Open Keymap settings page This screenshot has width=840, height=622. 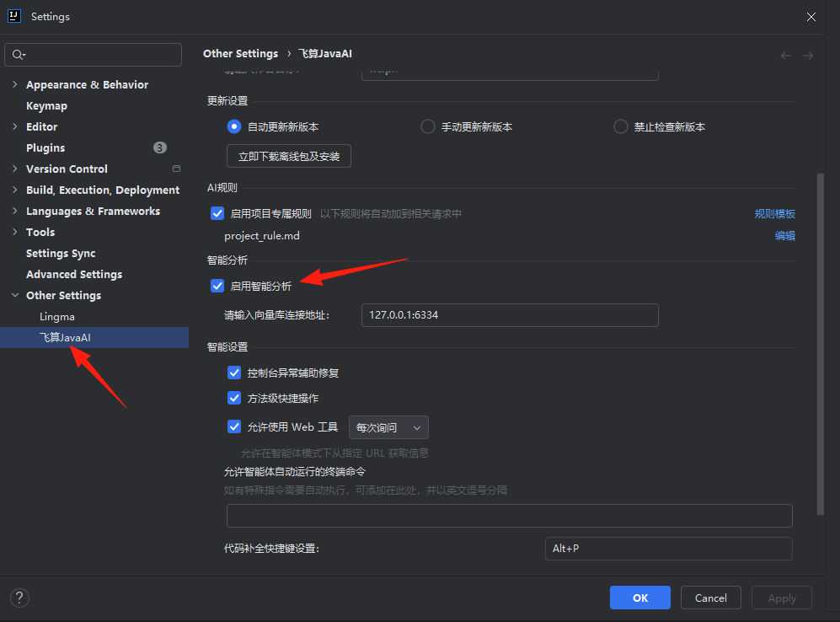(46, 105)
